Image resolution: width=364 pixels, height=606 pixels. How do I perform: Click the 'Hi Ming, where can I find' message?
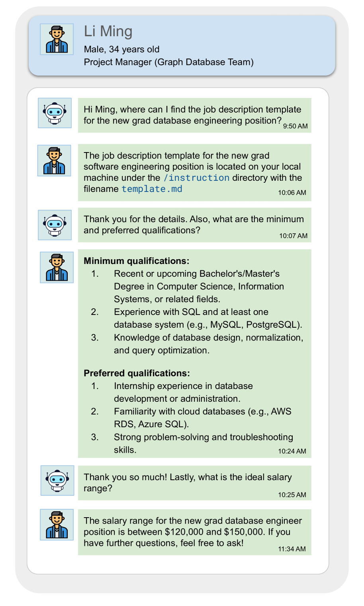(192, 115)
